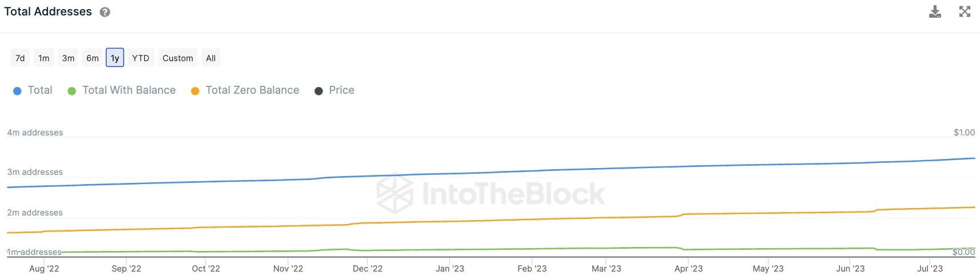
Task: Click the help question mark icon
Action: tap(105, 12)
